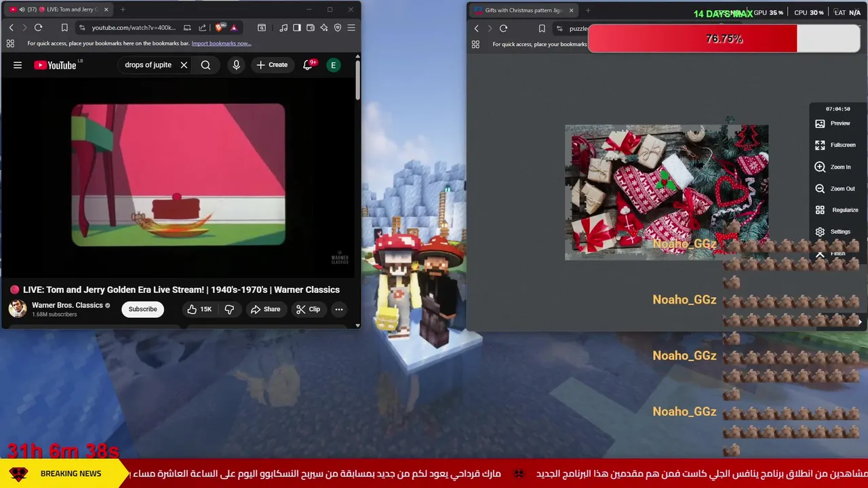
Task: Click the YouTube search field
Action: pos(148,65)
